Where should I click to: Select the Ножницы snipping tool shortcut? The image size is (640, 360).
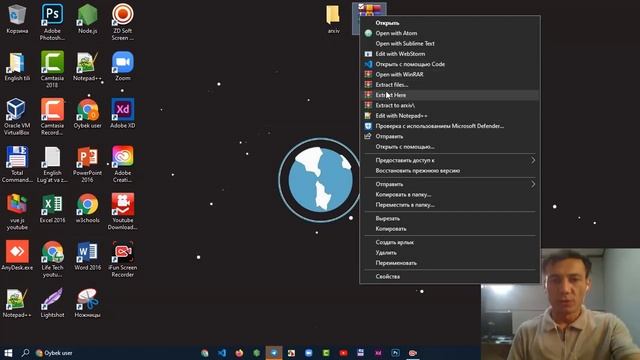tap(87, 303)
